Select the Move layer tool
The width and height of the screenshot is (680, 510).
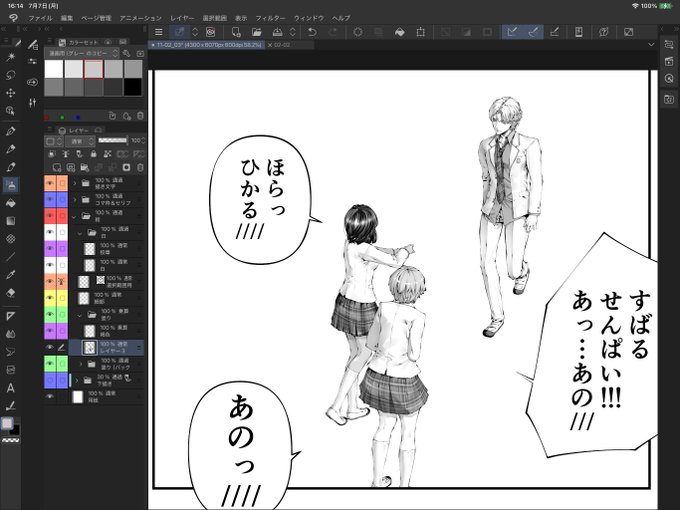pyautogui.click(x=10, y=93)
